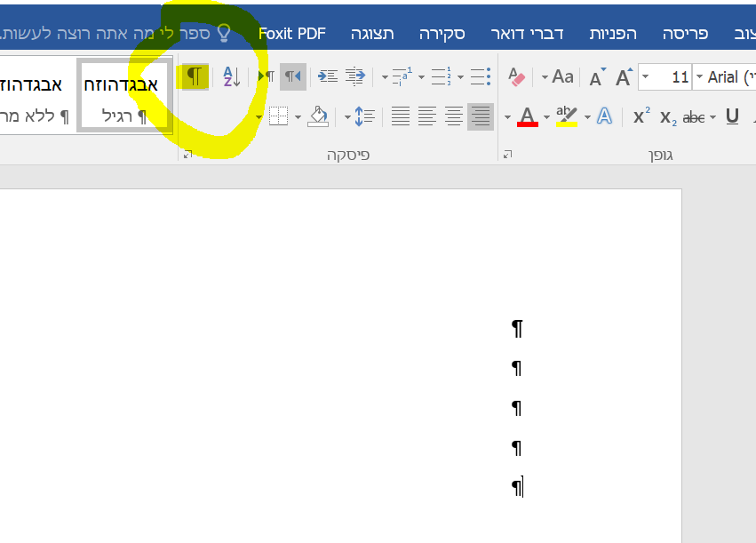
Task: Open the פריסה (Layout) tab
Action: (685, 34)
